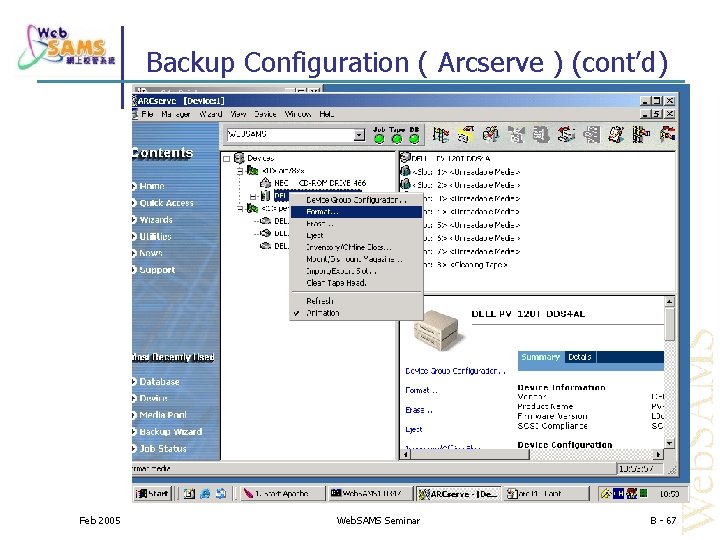Switch to the Apache taskbar button
Image resolution: width=720 pixels, height=540 pixels.
point(281,494)
